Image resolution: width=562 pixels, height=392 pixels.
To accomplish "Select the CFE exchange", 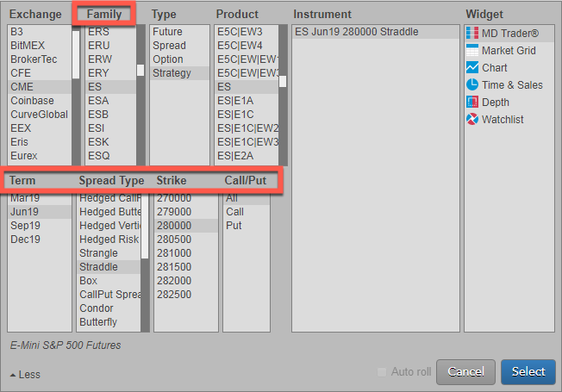I will (x=40, y=73).
